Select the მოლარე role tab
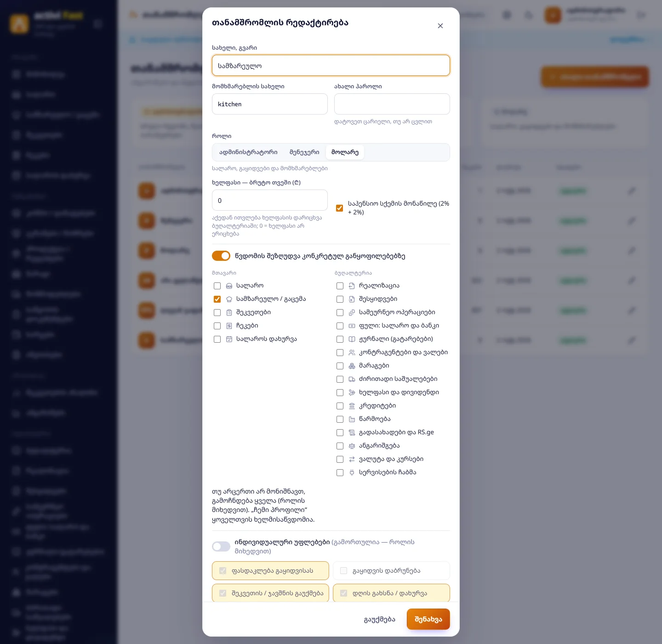 (345, 152)
